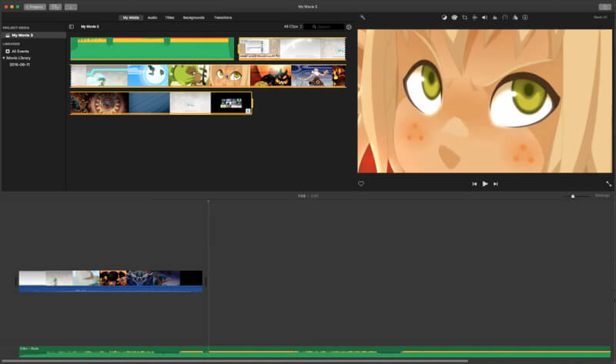Switch to the Audio tab
Image resolution: width=616 pixels, height=364 pixels.
152,18
